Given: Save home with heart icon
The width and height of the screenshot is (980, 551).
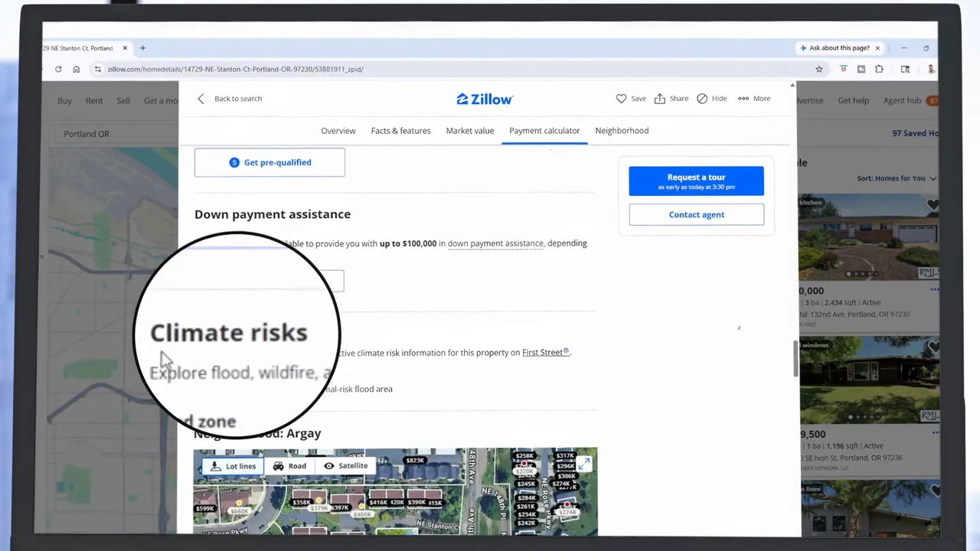Looking at the screenshot, I should coord(631,99).
